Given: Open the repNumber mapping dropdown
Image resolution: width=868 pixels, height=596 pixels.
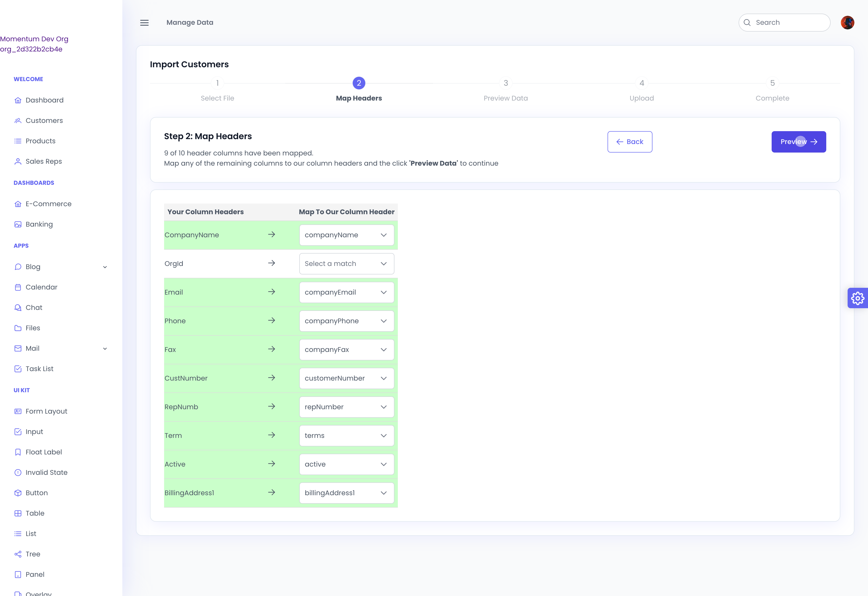Looking at the screenshot, I should [x=347, y=407].
